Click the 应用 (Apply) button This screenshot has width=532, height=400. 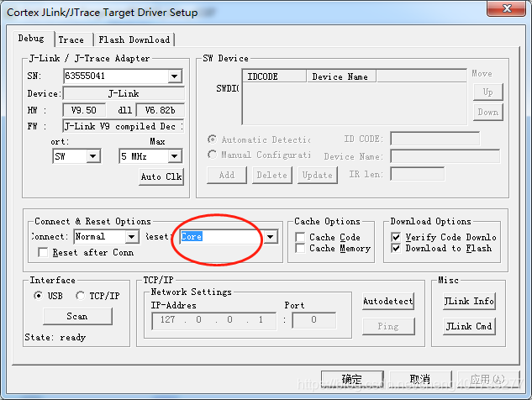[487, 379]
